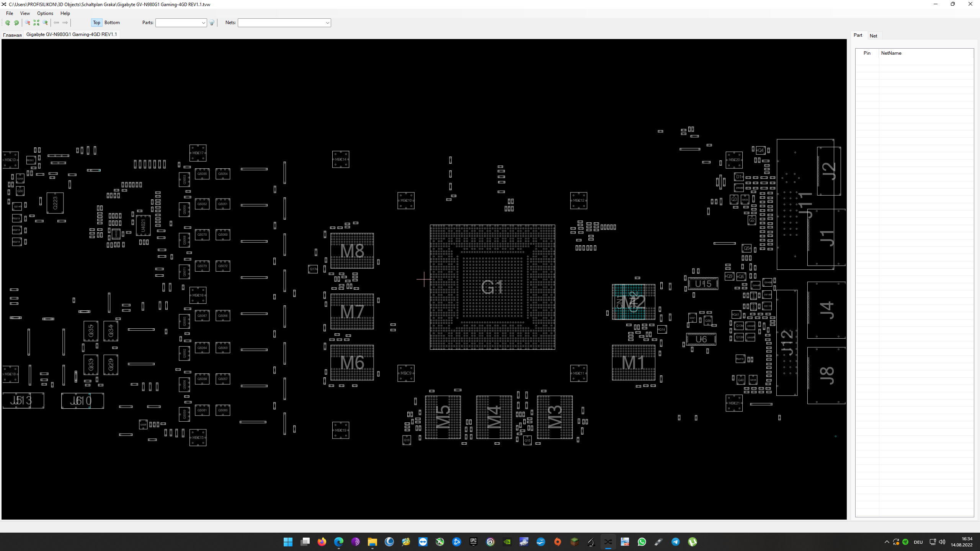Open Minecraft from the taskbar

point(575,542)
